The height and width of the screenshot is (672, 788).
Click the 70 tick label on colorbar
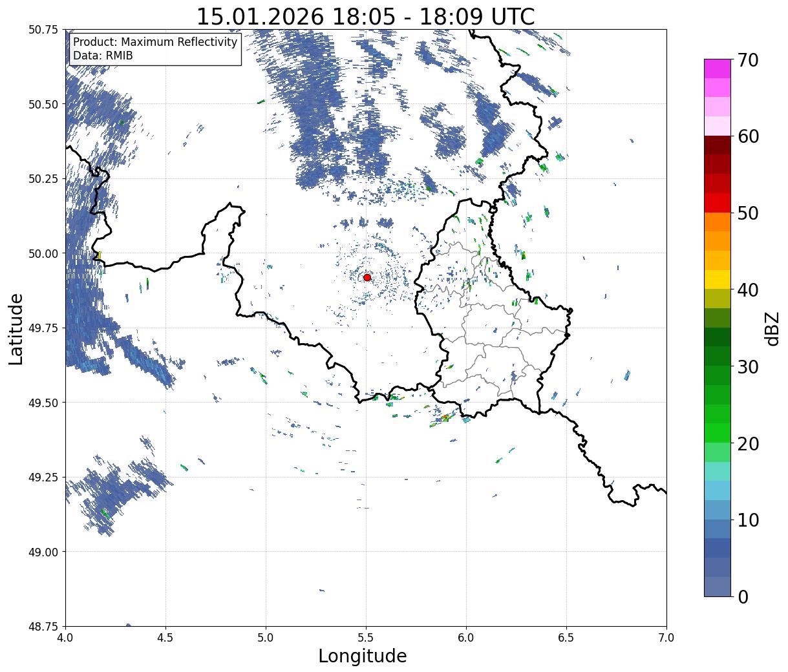coord(747,60)
